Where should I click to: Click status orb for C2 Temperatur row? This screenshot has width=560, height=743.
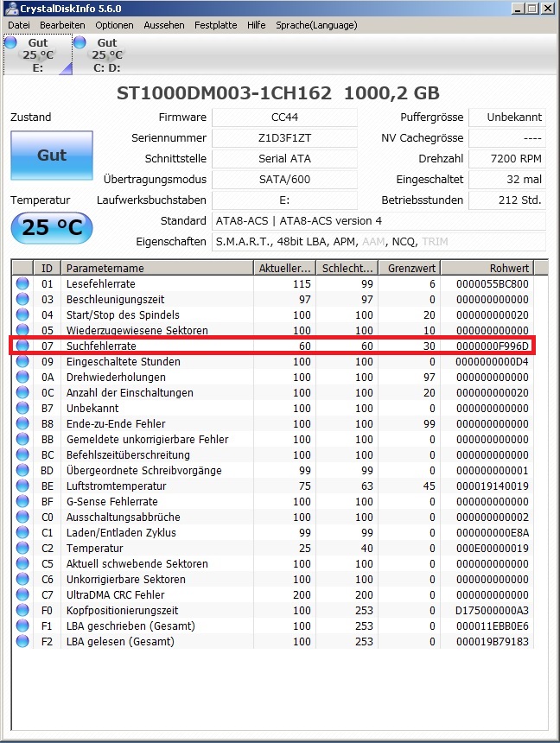(x=22, y=549)
